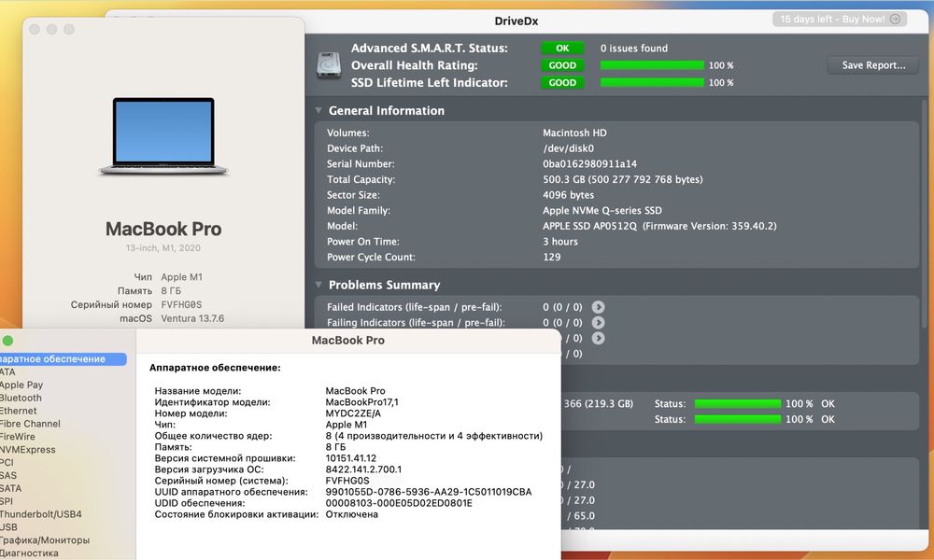The image size is (934, 560).
Task: Click serial number FVFHG0S in About window
Action: point(181,304)
